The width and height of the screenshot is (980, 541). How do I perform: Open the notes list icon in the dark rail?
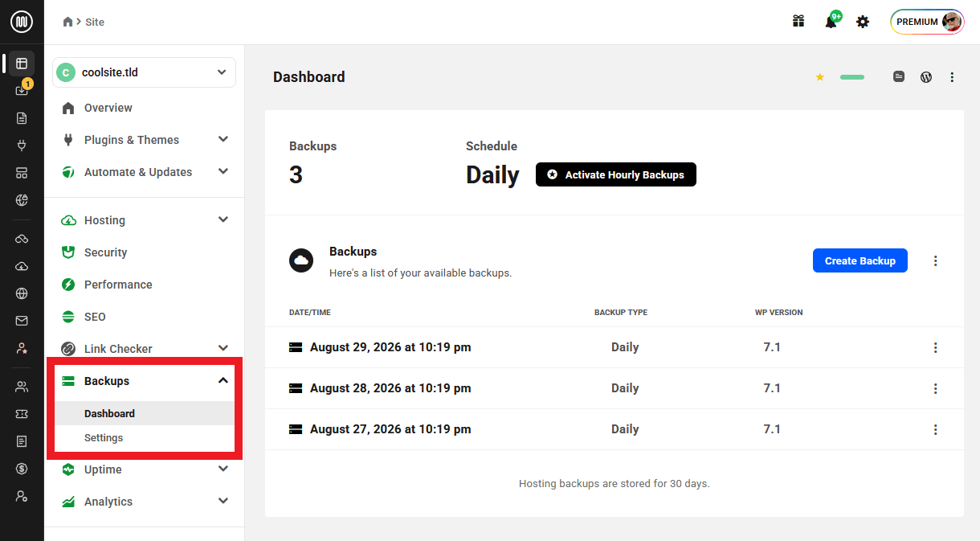[22, 441]
